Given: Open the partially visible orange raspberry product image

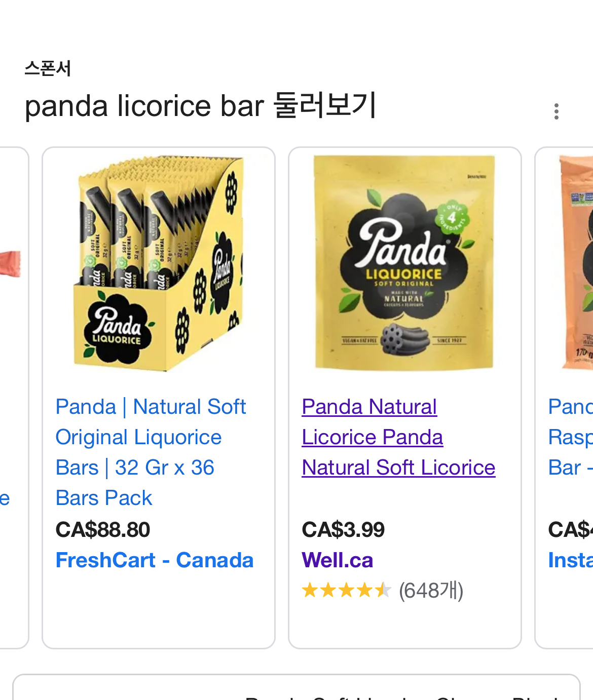Looking at the screenshot, I should (577, 263).
